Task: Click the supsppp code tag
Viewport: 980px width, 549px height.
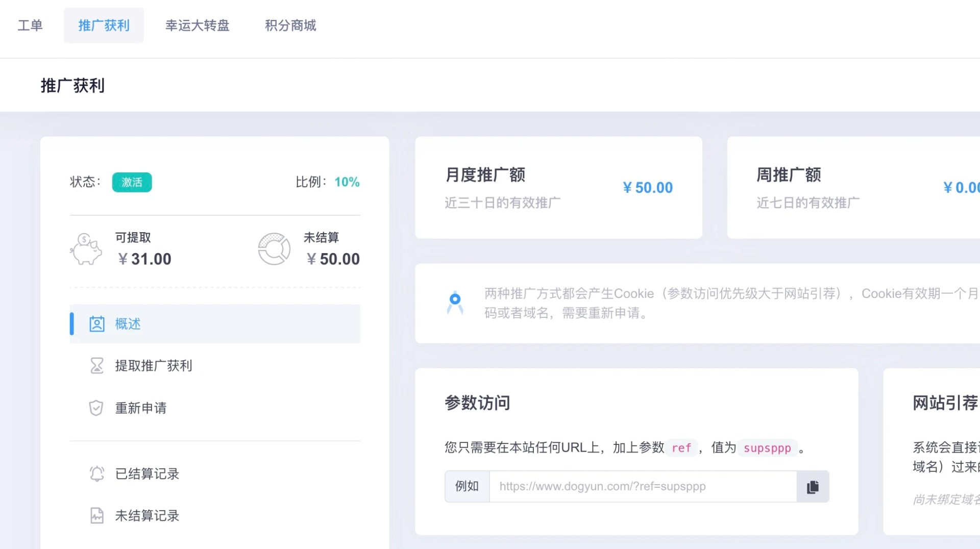Action: (767, 448)
